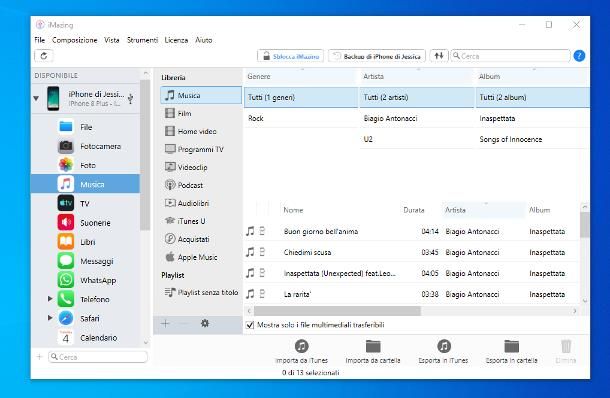Click the sidebar vertical scrollbar
The height and width of the screenshot is (398, 610).
[145, 156]
